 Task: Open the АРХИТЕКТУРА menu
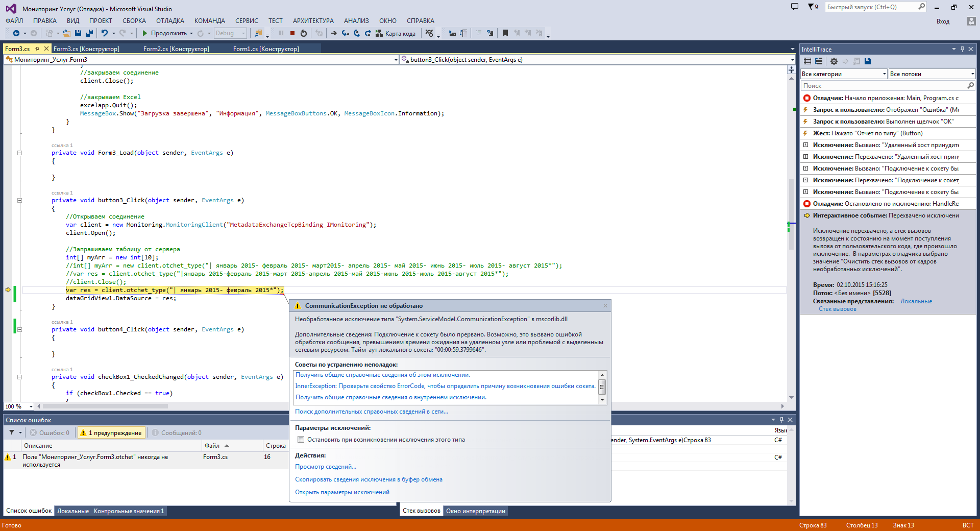313,21
